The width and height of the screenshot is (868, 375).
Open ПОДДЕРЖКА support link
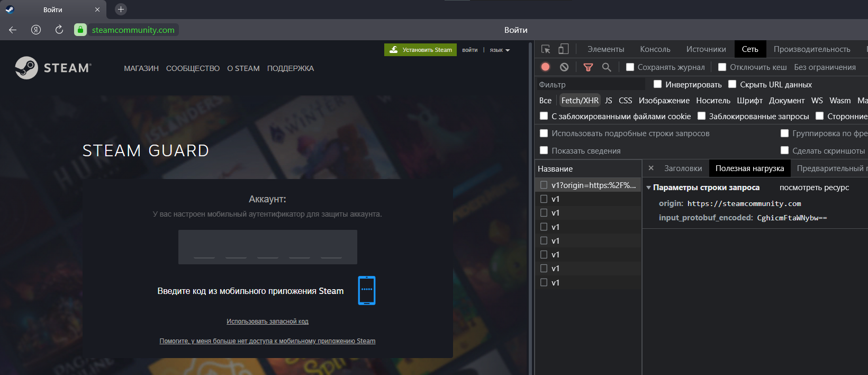(x=290, y=68)
